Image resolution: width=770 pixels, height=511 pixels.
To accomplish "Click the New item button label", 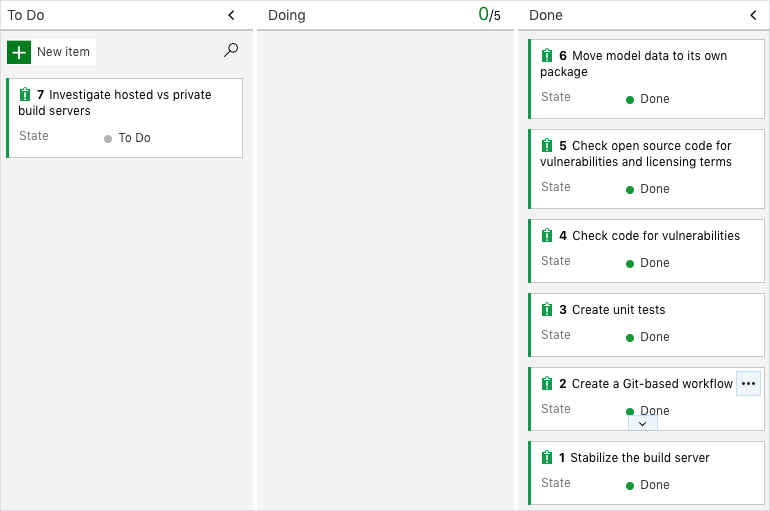I will [x=63, y=52].
